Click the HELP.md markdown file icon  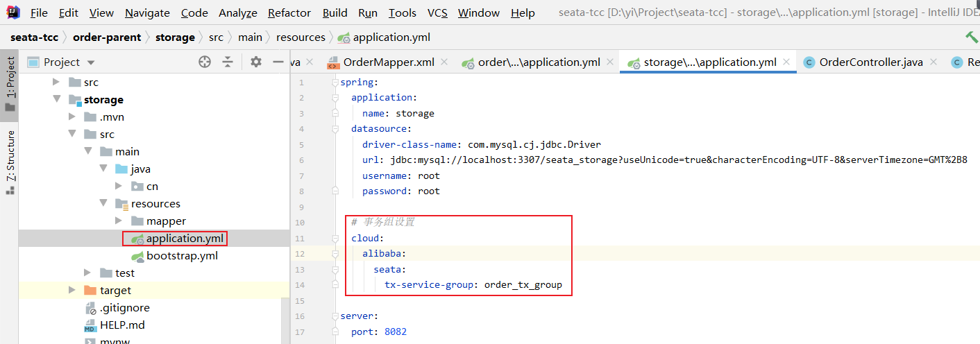click(90, 325)
